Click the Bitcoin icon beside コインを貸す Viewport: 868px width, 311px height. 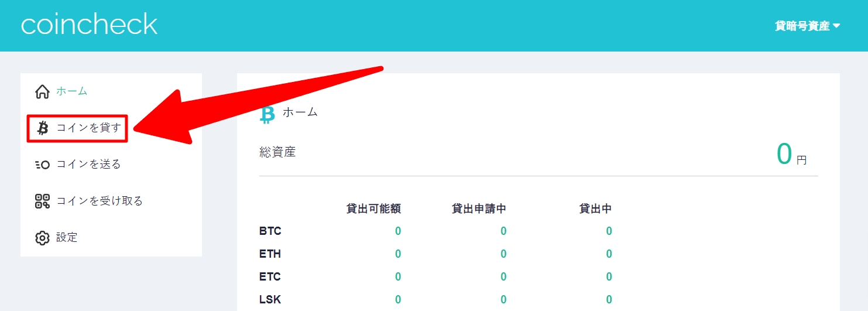(42, 128)
